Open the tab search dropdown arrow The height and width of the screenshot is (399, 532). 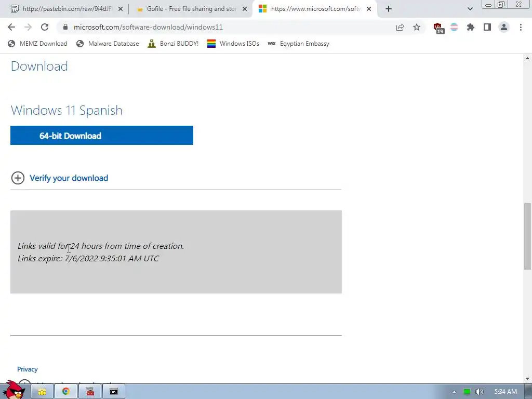coord(470,9)
